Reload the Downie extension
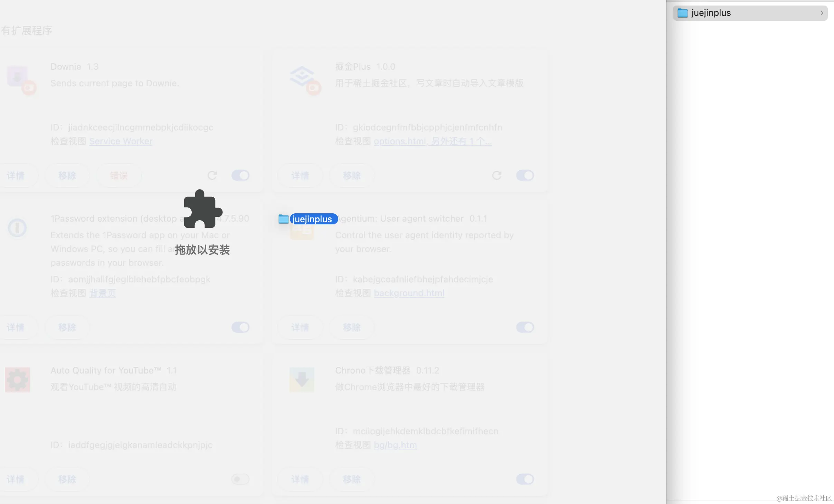The height and width of the screenshot is (504, 834). click(x=212, y=175)
